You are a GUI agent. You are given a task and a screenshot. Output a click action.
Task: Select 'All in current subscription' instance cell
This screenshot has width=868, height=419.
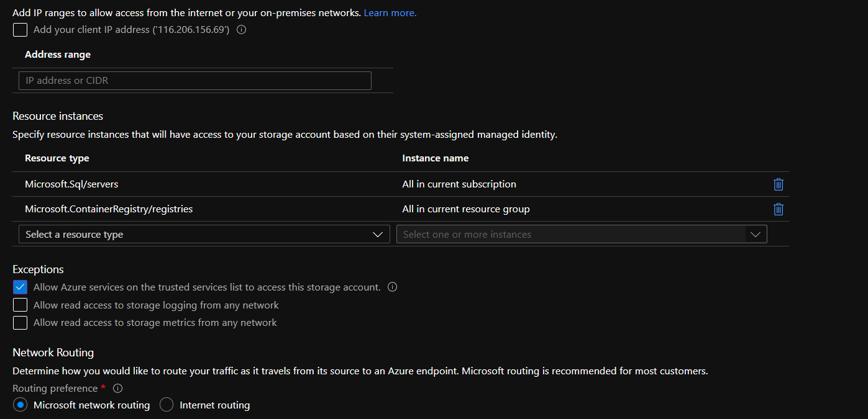[x=459, y=184]
